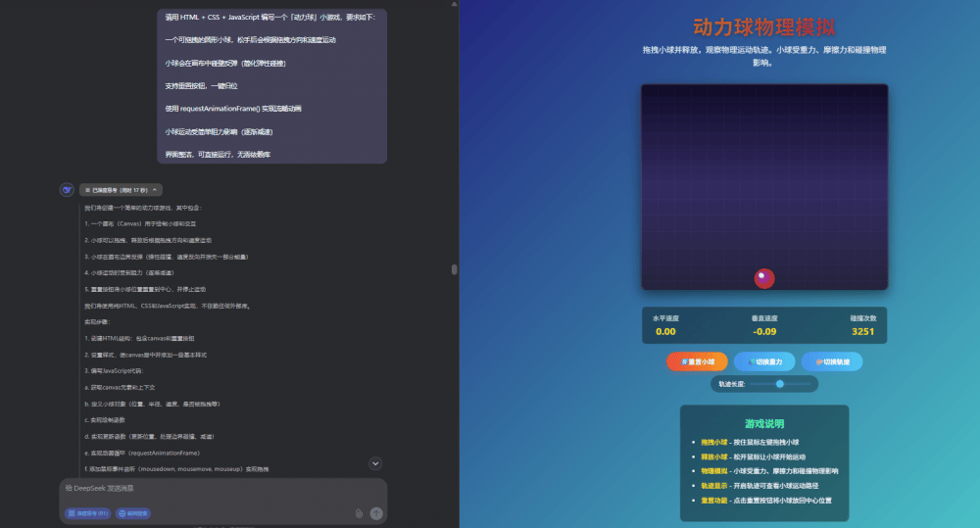Click the 动力球物理模拟 page title
This screenshot has height=528, width=980.
pos(764,27)
